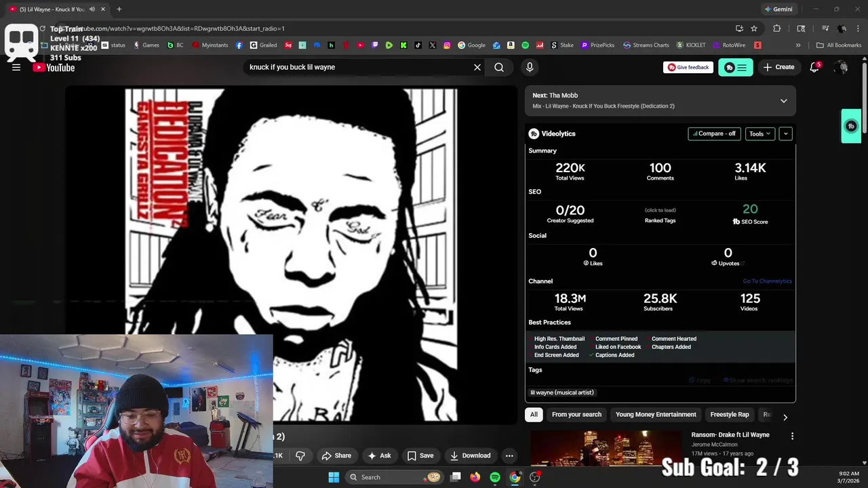
Task: Open the All Bookmarks folder
Action: [839, 45]
